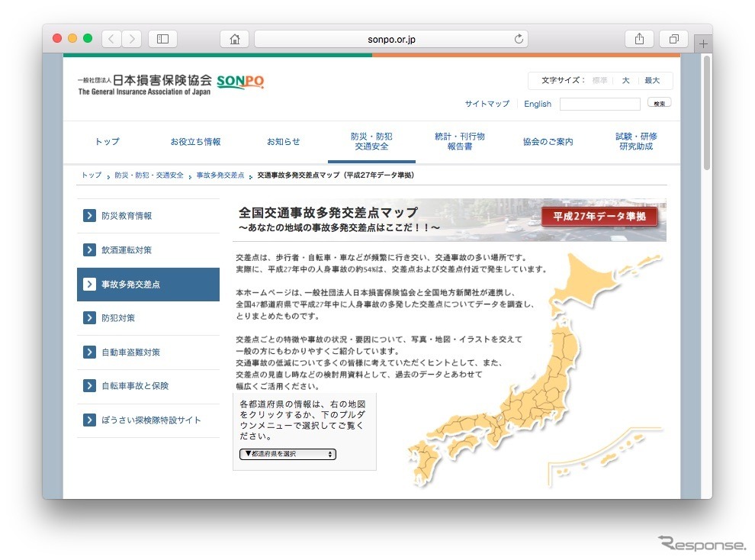The height and width of the screenshot is (560, 755).
Task: Open the 都道府県を選択 dropdown
Action: coord(288,454)
